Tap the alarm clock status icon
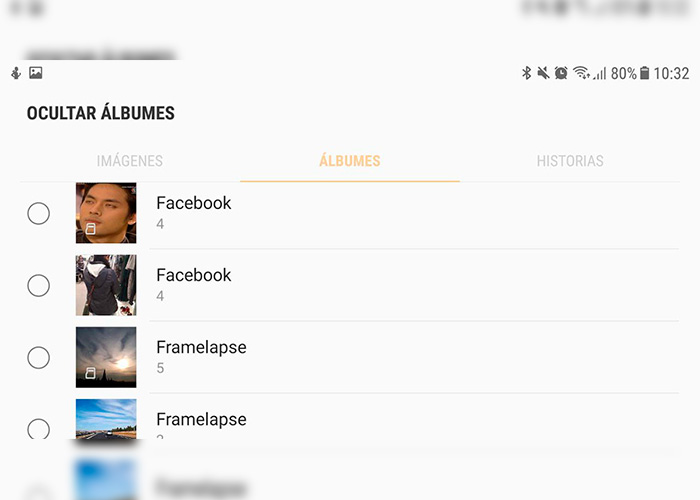The height and width of the screenshot is (500, 700). (x=561, y=73)
